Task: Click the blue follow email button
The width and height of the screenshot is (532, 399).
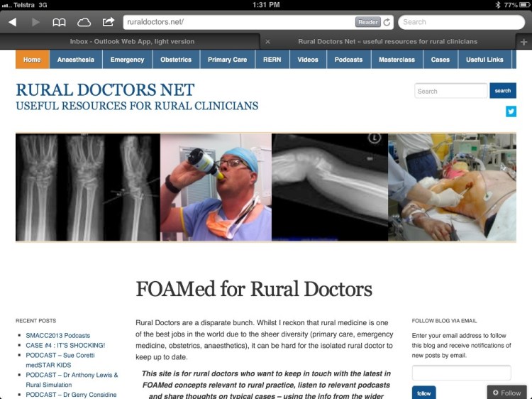Action: coord(424,393)
